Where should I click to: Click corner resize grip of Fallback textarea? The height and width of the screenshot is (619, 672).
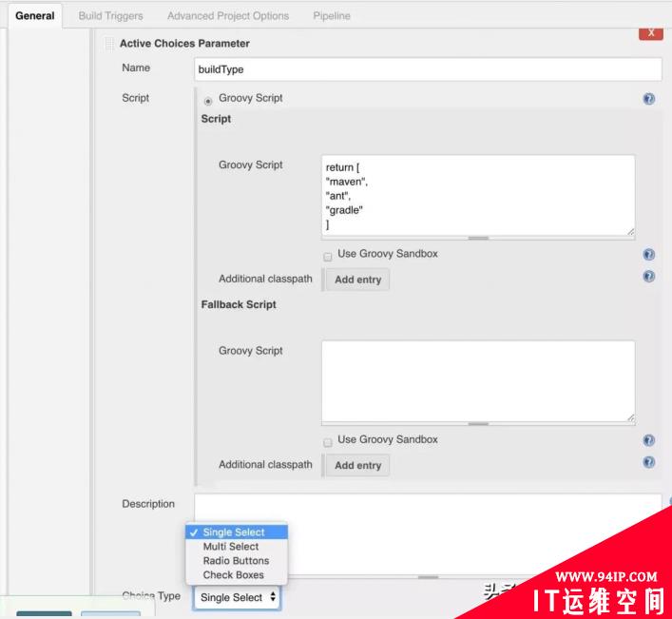coord(630,417)
